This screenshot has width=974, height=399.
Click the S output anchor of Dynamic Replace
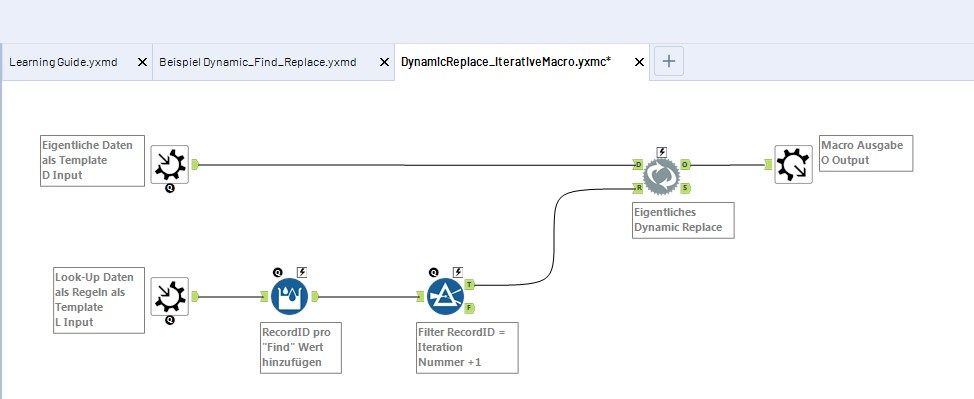tap(685, 188)
